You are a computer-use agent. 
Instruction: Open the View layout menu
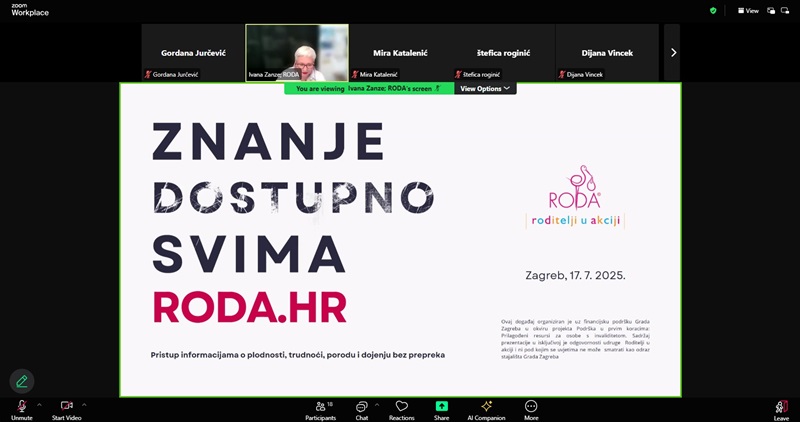point(748,10)
